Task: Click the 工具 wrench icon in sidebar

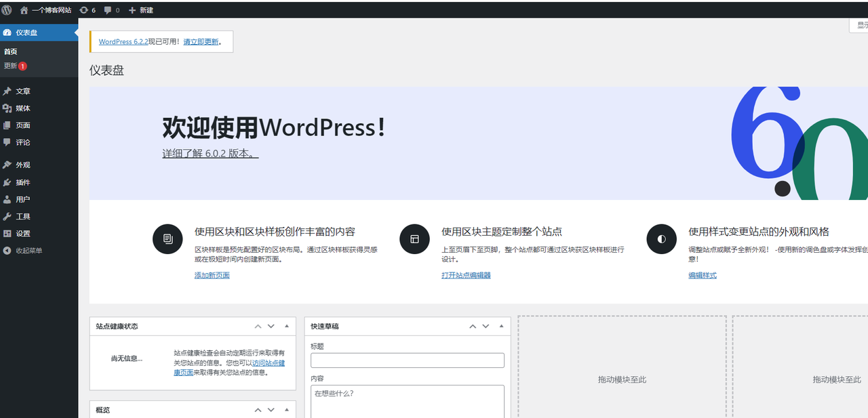Action: [x=7, y=216]
